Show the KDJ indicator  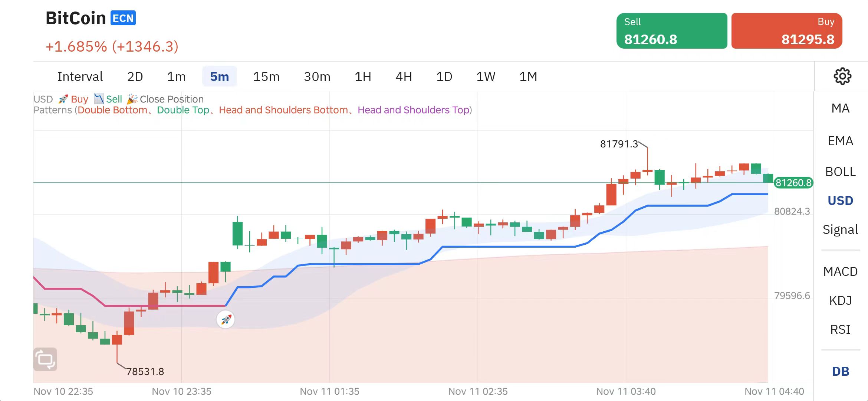click(840, 300)
